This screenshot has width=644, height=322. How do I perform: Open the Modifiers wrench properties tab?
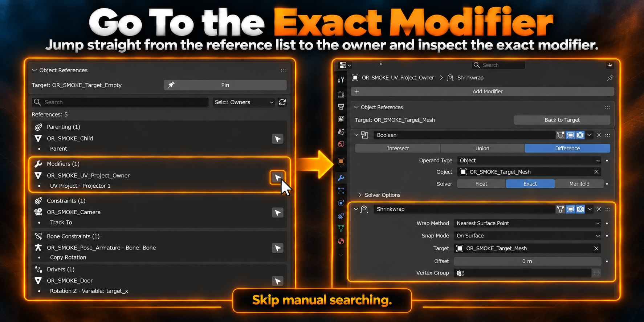[341, 178]
